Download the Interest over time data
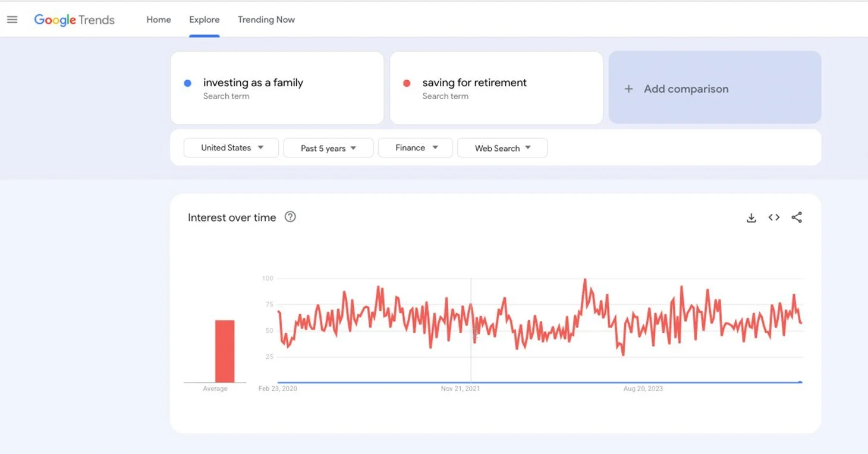Screen dimensions: 868x454 pos(751,217)
